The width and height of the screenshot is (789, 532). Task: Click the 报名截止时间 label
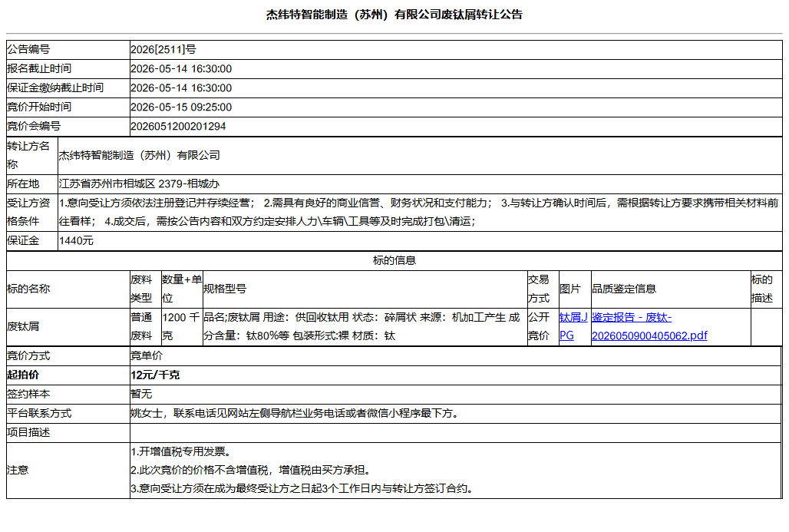coord(38,68)
